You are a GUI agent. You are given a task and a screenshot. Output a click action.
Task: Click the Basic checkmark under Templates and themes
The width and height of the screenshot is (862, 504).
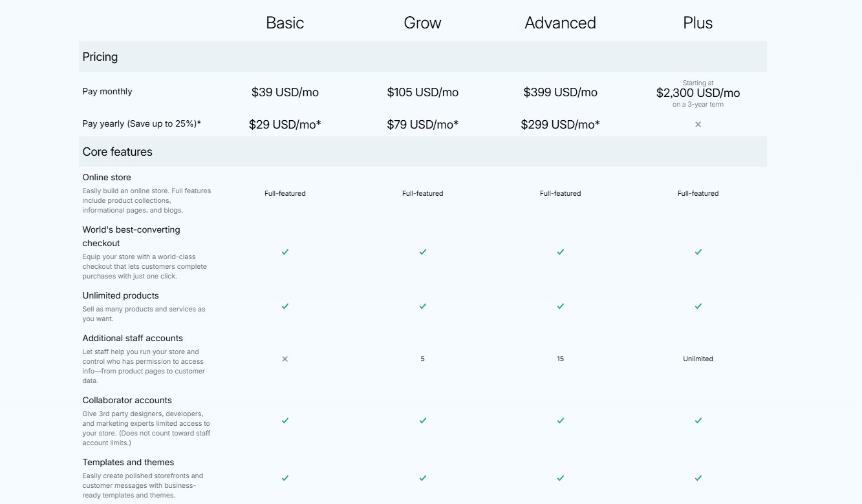tap(285, 478)
